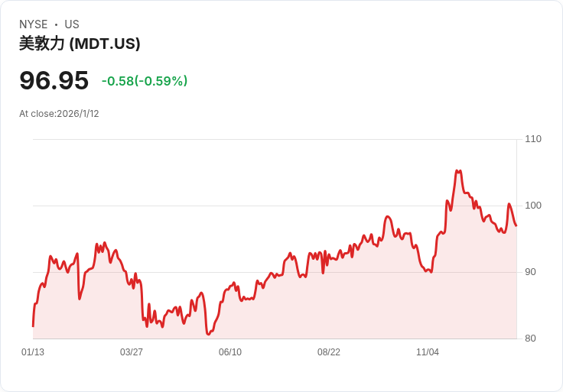Click the 06/10 date axis label

230,352
